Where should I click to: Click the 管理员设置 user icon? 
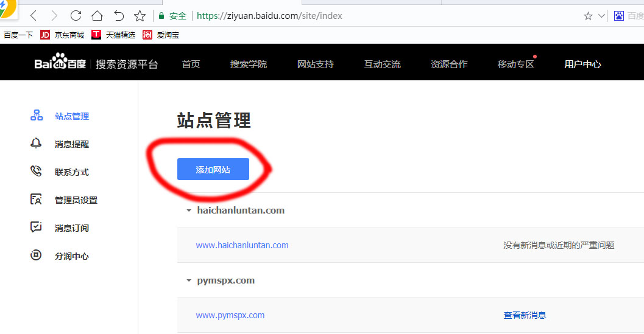[36, 200]
